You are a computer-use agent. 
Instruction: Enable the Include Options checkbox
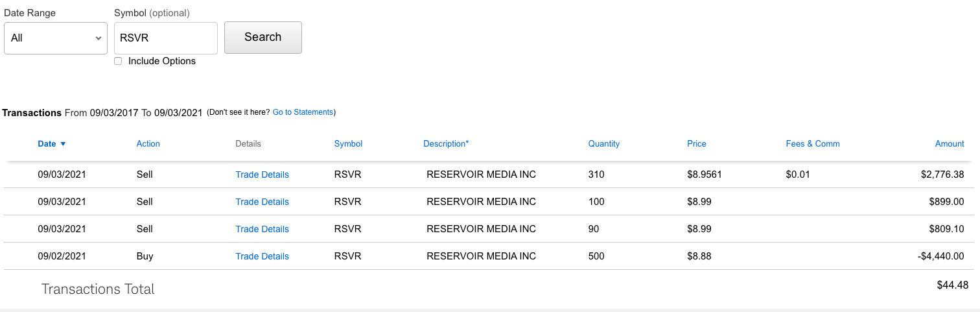point(118,61)
